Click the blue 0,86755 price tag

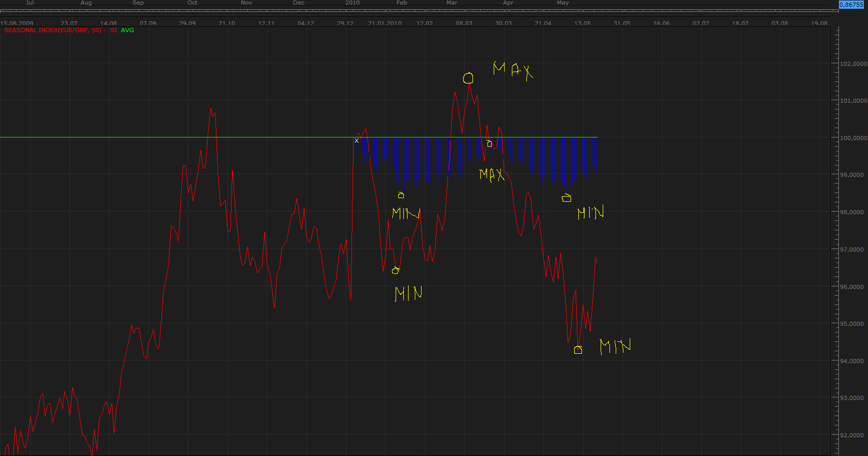851,5
